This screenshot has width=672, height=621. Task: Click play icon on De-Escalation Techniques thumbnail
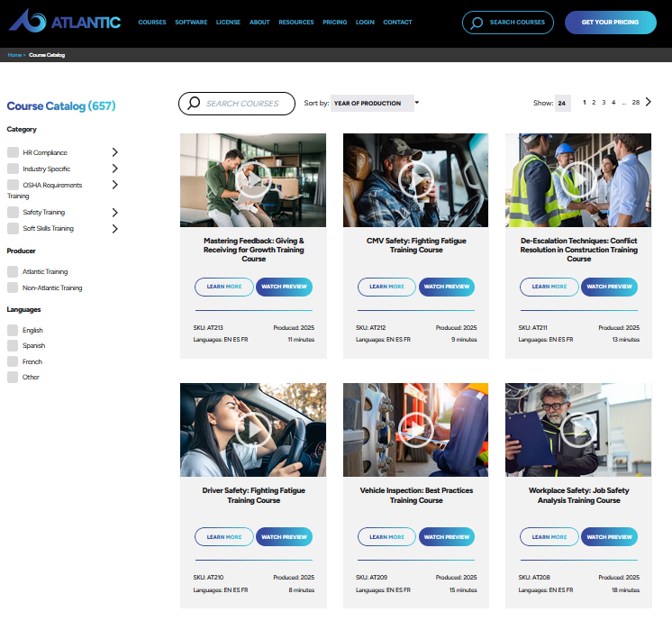[578, 179]
